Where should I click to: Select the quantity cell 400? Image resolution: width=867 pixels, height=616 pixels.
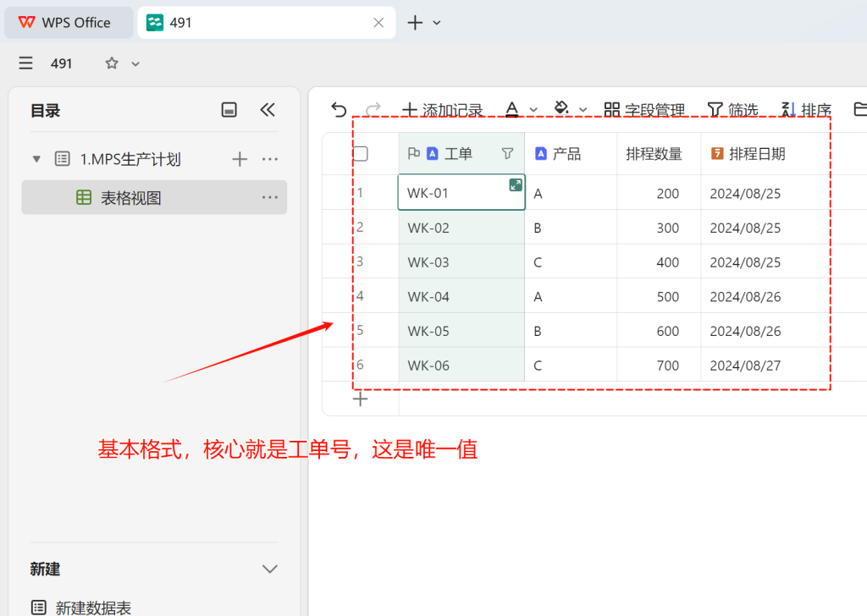tap(659, 261)
